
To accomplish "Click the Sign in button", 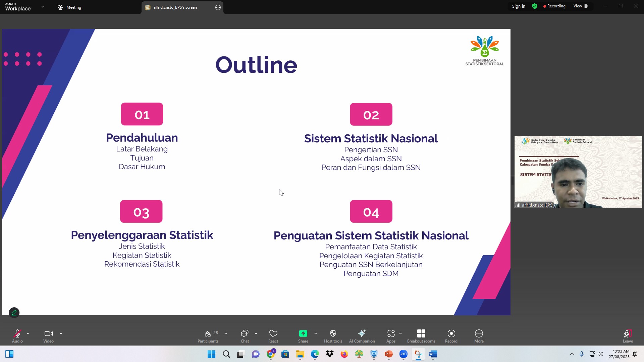I will (x=518, y=6).
